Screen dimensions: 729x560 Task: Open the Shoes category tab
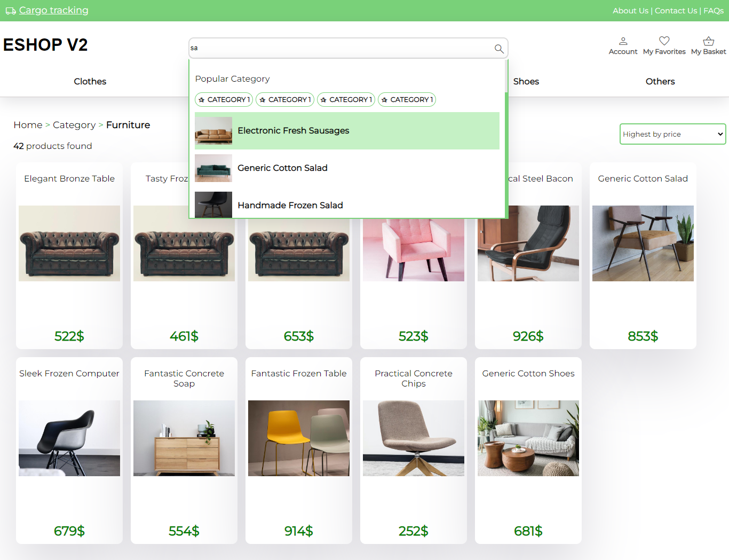pos(526,81)
